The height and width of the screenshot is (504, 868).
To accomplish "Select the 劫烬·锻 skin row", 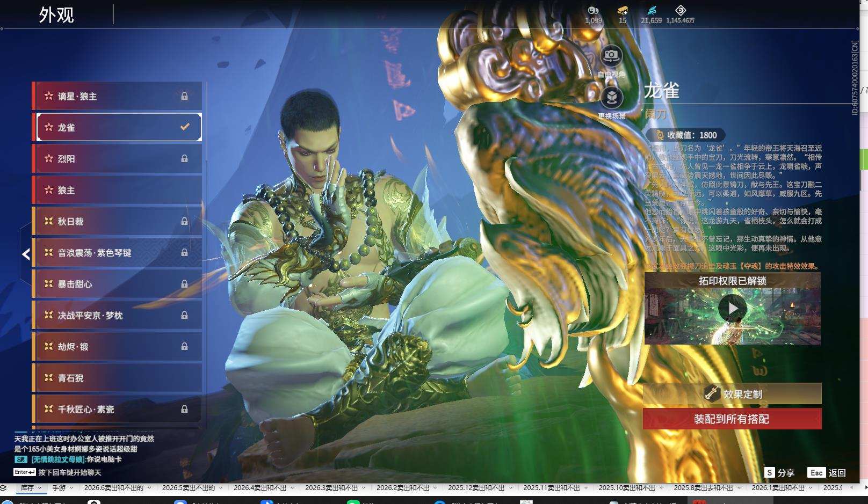I will tap(118, 346).
